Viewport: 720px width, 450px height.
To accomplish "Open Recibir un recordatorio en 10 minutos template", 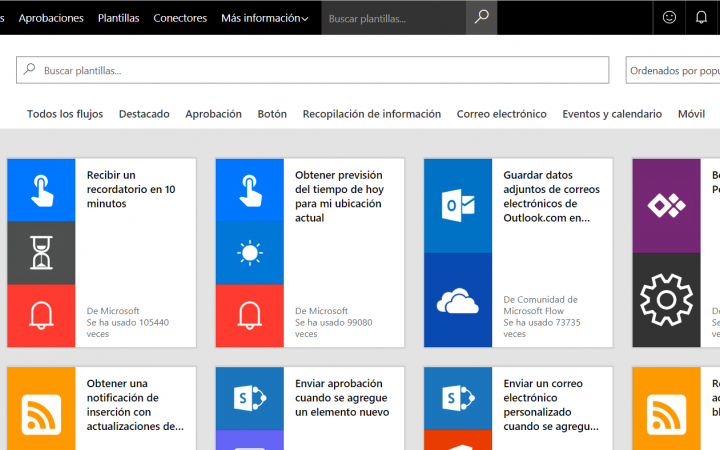I will coord(131,189).
